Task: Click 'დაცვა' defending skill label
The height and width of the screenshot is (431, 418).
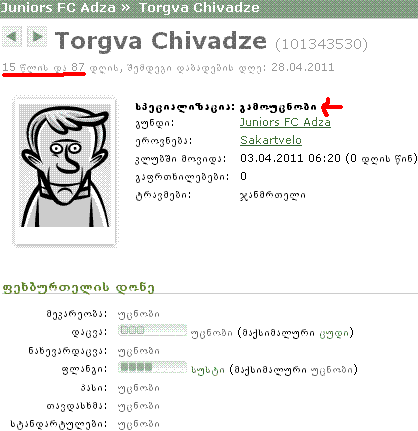Action: click(x=89, y=332)
